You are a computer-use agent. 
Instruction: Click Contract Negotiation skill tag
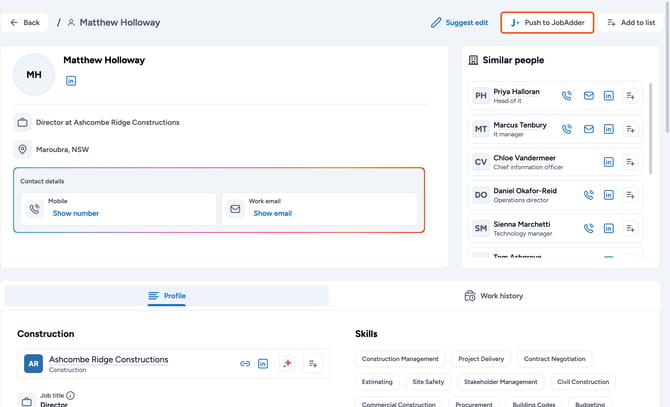pyautogui.click(x=555, y=359)
